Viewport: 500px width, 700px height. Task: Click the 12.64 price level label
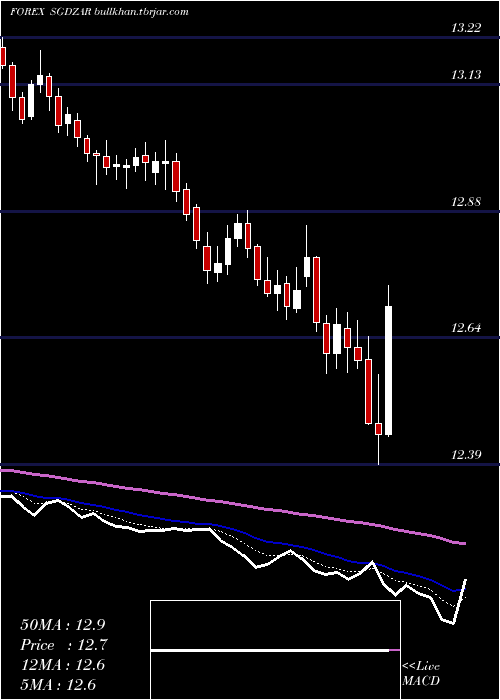point(466,329)
